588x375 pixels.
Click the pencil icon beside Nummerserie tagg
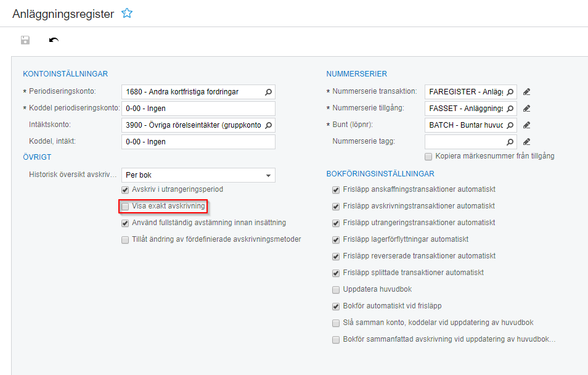(526, 142)
